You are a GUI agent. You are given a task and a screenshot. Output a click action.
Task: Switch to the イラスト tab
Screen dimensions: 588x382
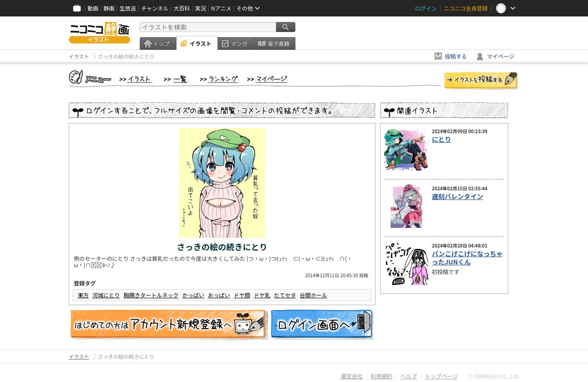coord(196,43)
